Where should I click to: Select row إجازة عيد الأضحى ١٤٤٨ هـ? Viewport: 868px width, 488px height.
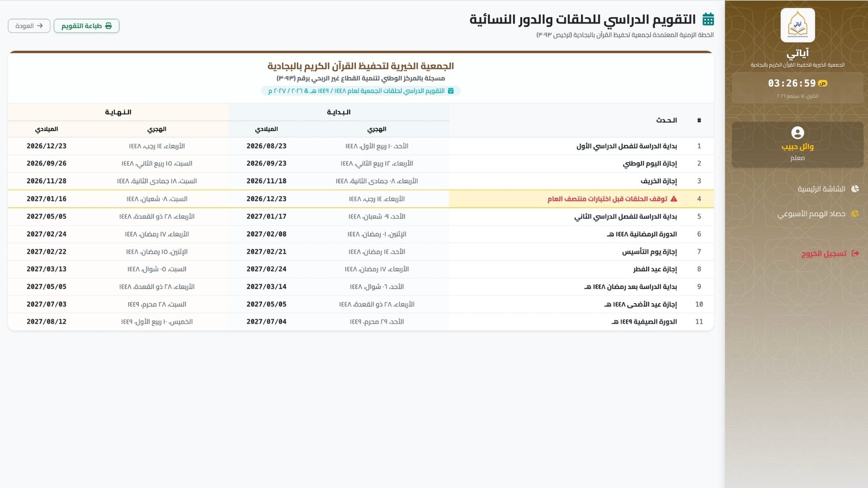pyautogui.click(x=361, y=304)
